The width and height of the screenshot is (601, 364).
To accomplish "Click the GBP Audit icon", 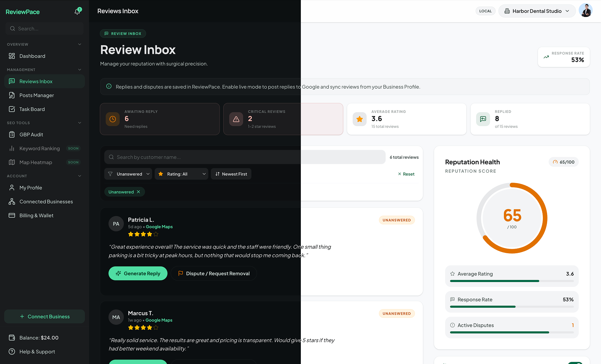I will 12,134.
